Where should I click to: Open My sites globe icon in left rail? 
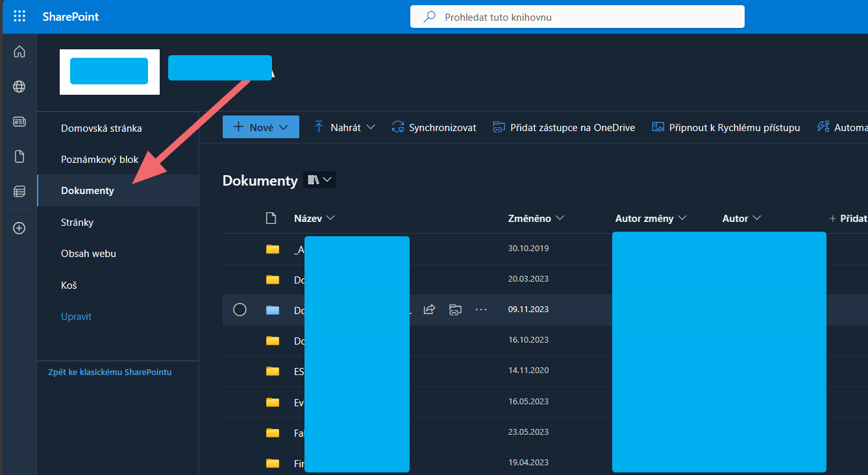coord(19,86)
